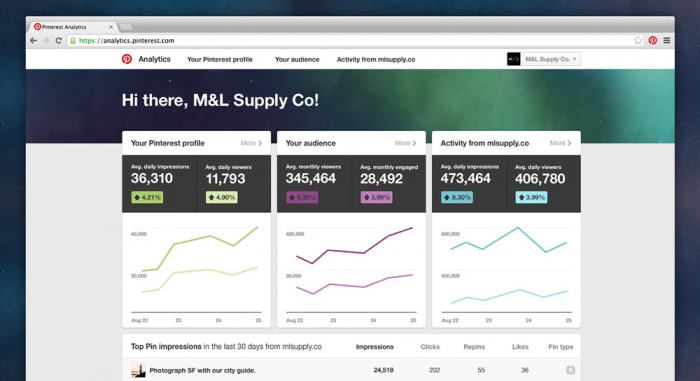Click the Pinterest logo beside Analytics
This screenshot has height=381, width=700.
coord(127,59)
